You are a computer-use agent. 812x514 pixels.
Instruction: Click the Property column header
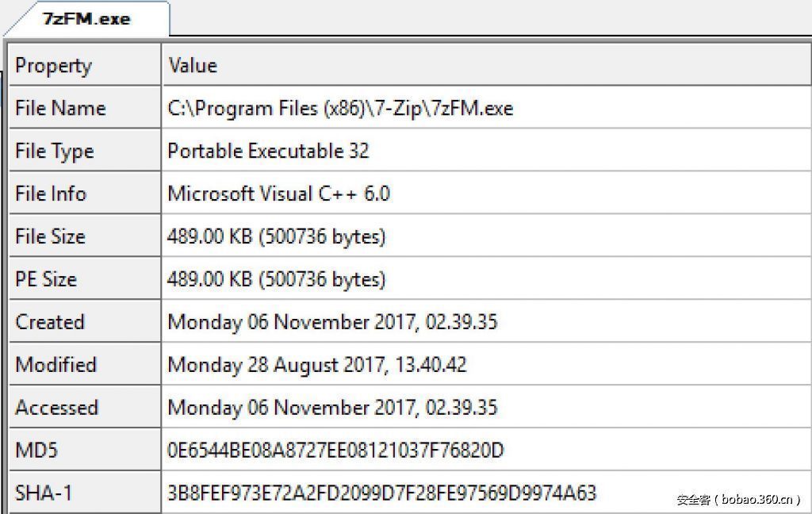tap(53, 66)
